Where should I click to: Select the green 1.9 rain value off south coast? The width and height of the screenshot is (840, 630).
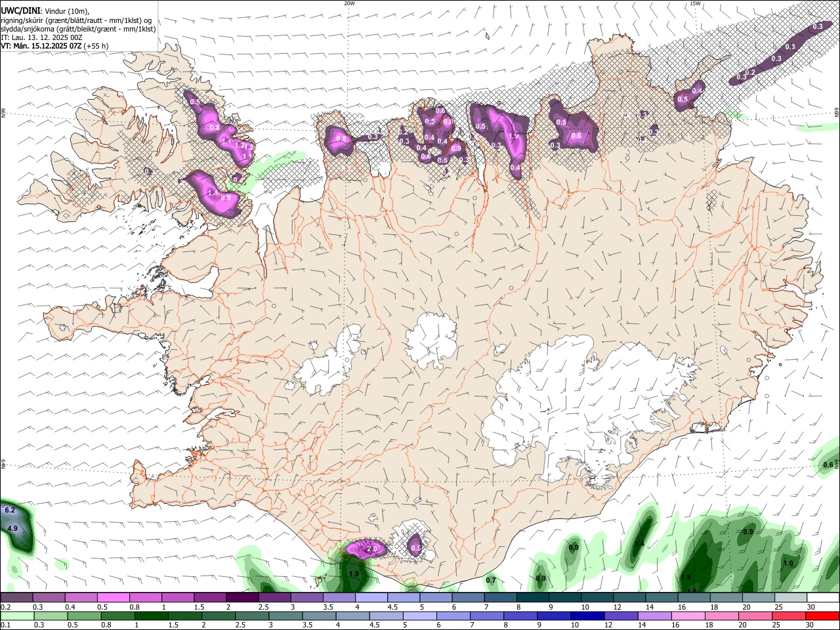(x=354, y=574)
